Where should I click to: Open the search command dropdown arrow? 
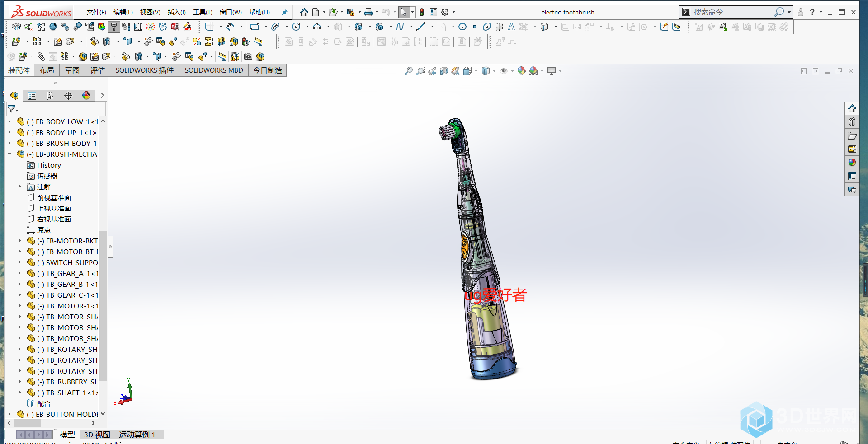tap(789, 12)
